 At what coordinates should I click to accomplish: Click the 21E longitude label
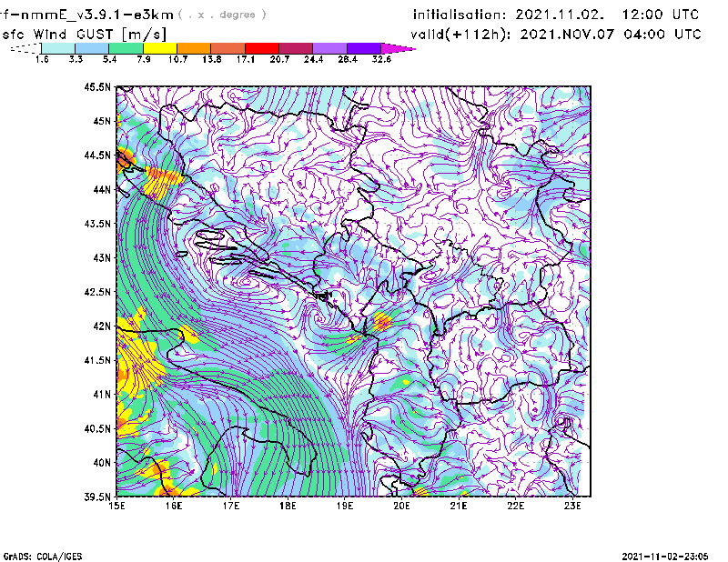(x=459, y=506)
